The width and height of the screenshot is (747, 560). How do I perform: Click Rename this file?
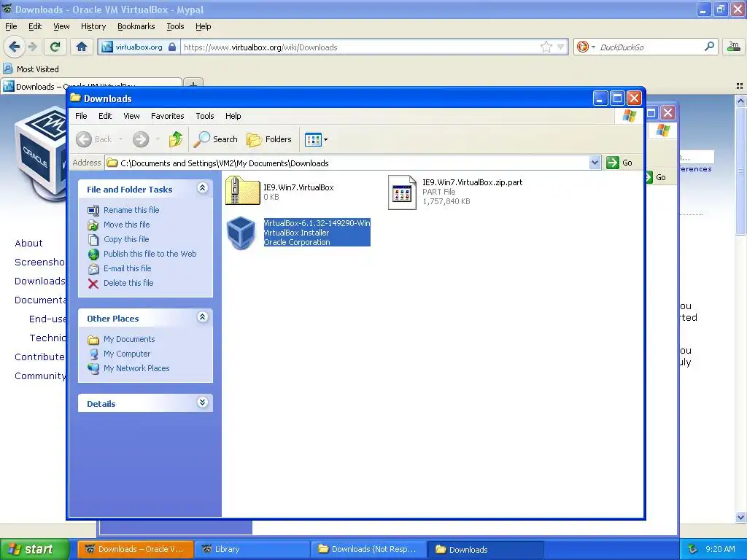point(131,210)
